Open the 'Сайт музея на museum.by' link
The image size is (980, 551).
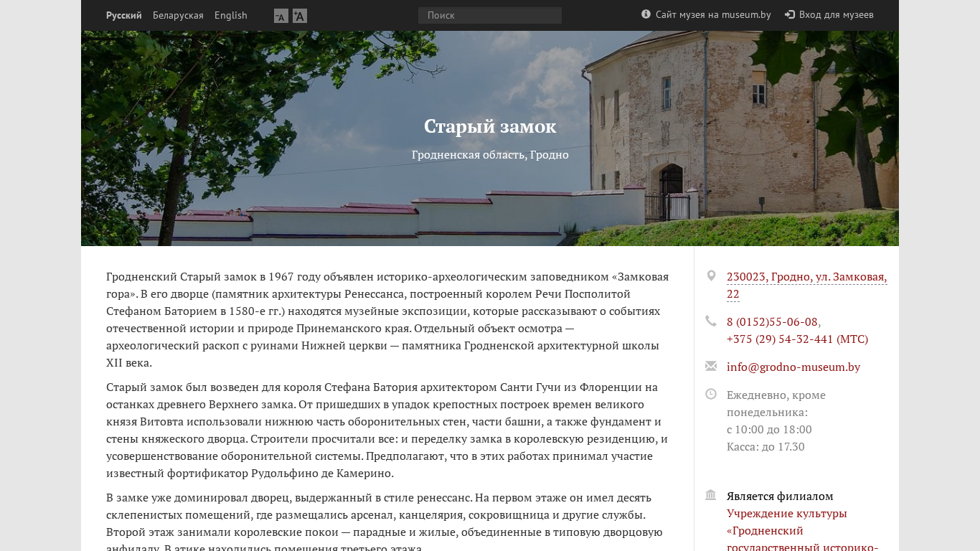tap(713, 15)
